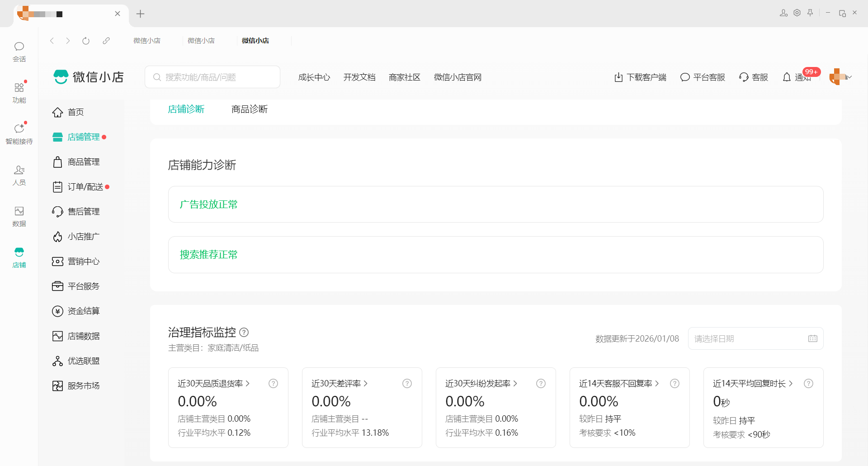Show help for 近14天平均回复时长

[x=808, y=384]
